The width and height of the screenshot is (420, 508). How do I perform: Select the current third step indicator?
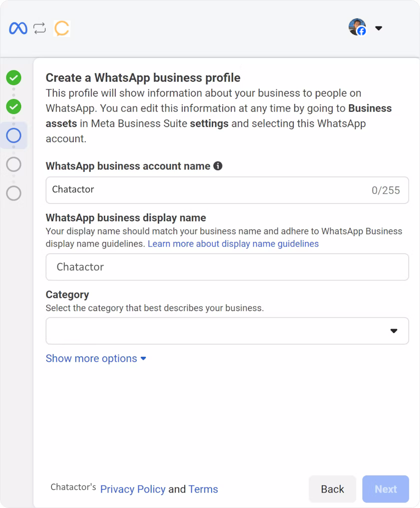13,135
